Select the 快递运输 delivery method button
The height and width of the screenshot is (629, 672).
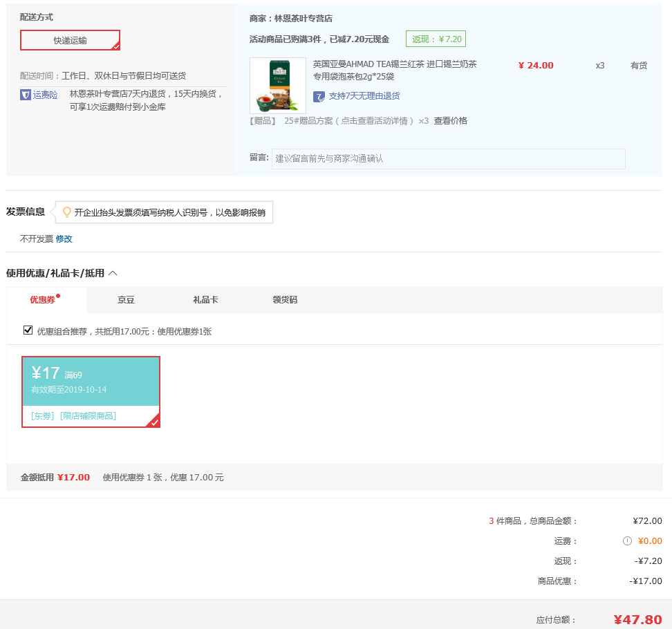click(70, 40)
